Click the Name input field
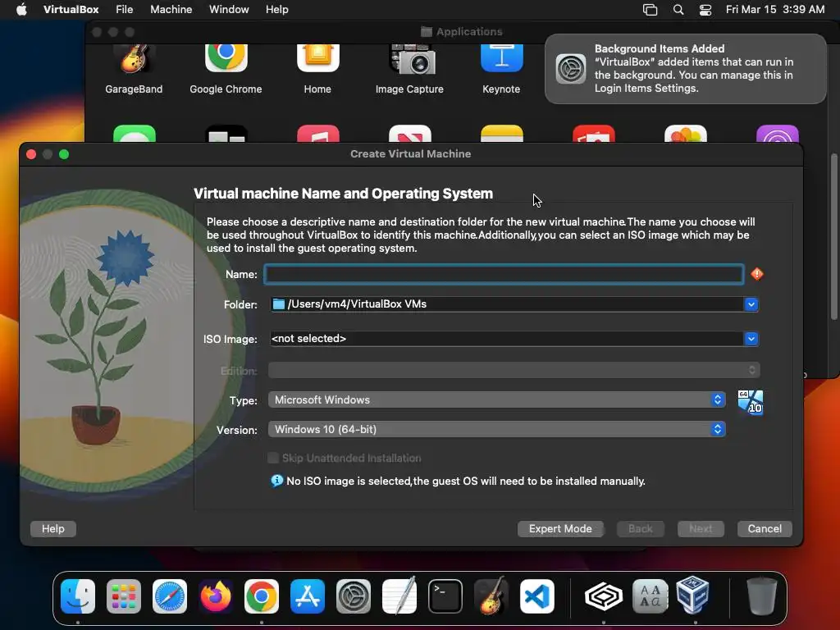 [x=504, y=274]
